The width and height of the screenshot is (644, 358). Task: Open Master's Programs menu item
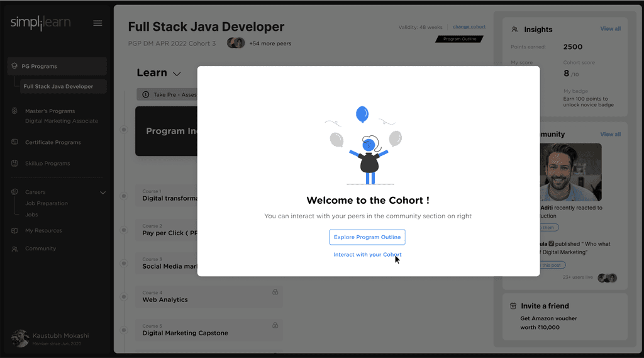coord(50,111)
